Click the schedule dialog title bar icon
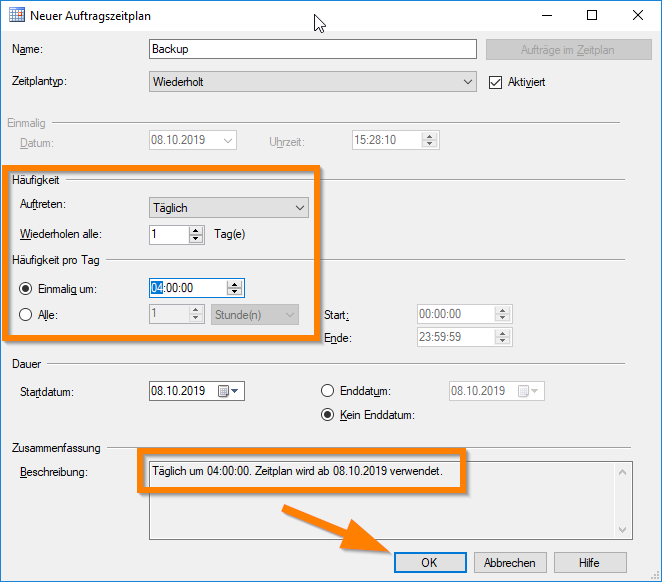Image resolution: width=662 pixels, height=582 pixels. [17, 15]
